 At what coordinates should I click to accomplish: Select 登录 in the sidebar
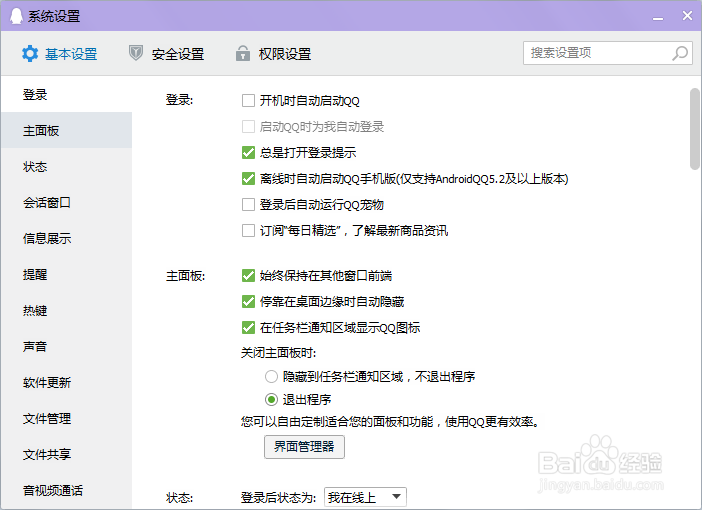[66, 94]
